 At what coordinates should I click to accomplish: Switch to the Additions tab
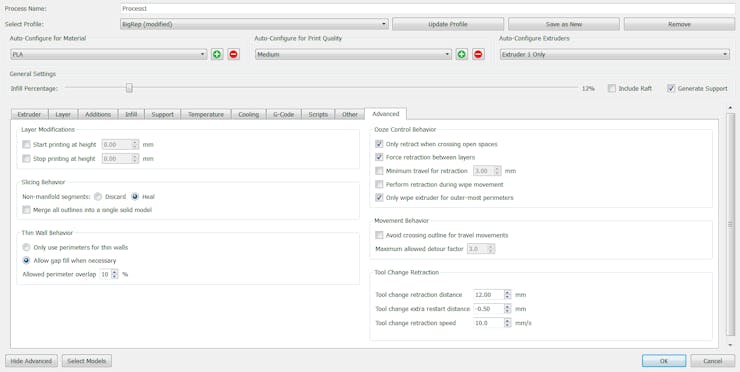coord(98,114)
